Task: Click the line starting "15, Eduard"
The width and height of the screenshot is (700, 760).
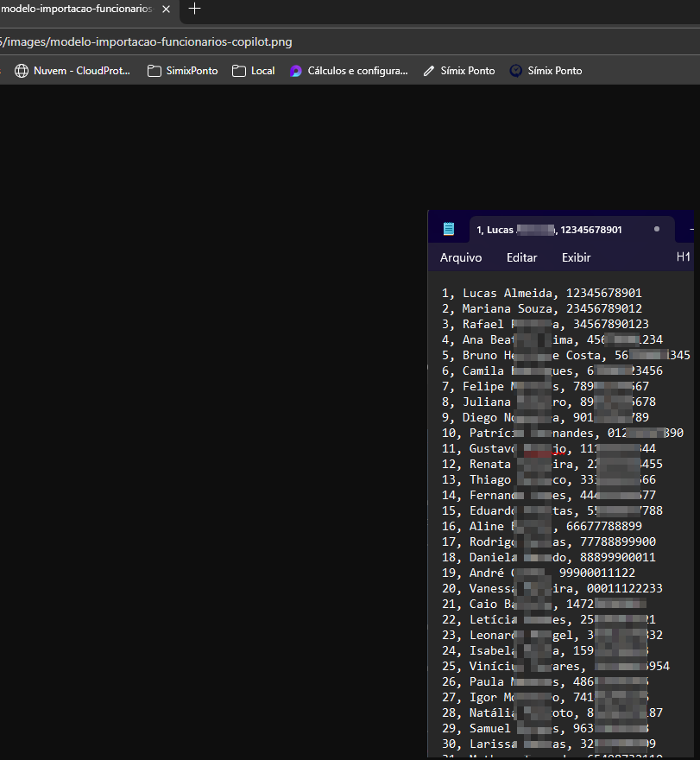Action: click(552, 510)
